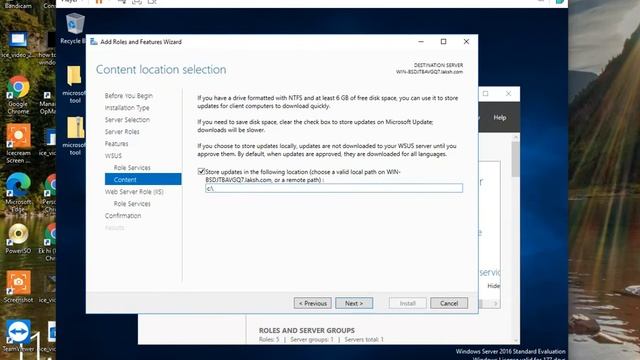Go to Installation Type step

point(127,108)
